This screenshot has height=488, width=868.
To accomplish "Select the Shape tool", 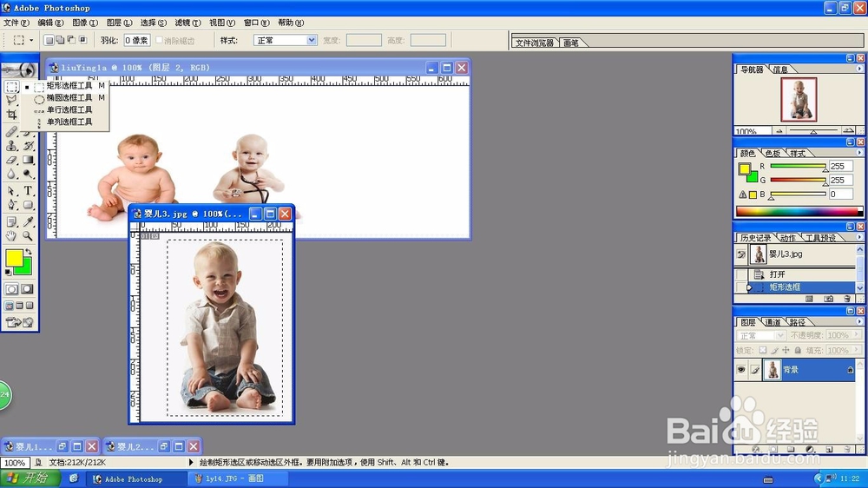I will (x=29, y=205).
